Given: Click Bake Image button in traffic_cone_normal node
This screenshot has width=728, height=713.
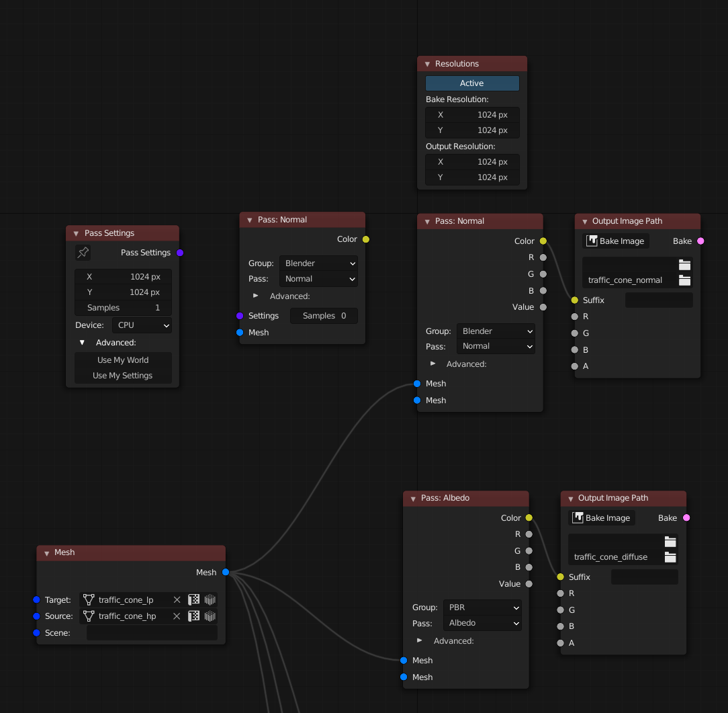Looking at the screenshot, I should tap(616, 241).
